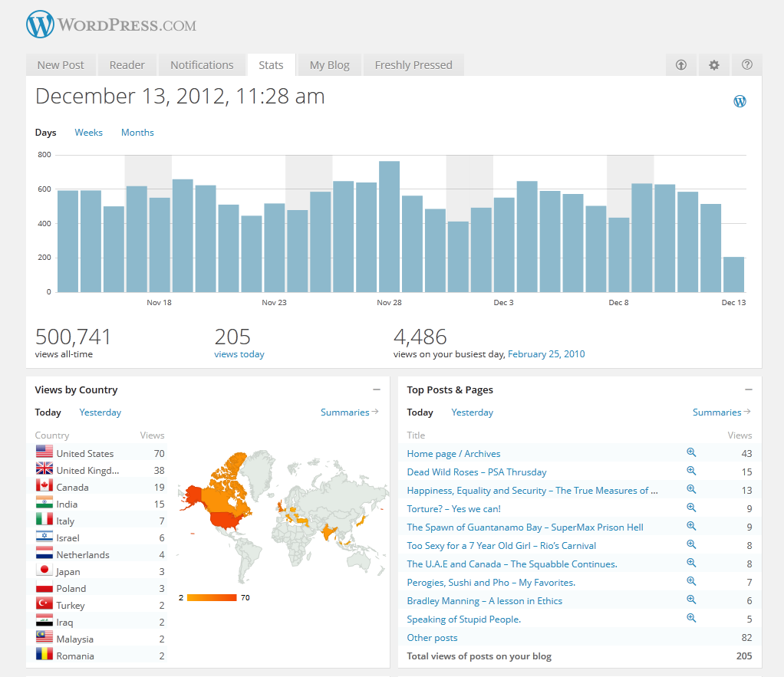Switch the chart to Months view
The height and width of the screenshot is (677, 784).
[137, 133]
